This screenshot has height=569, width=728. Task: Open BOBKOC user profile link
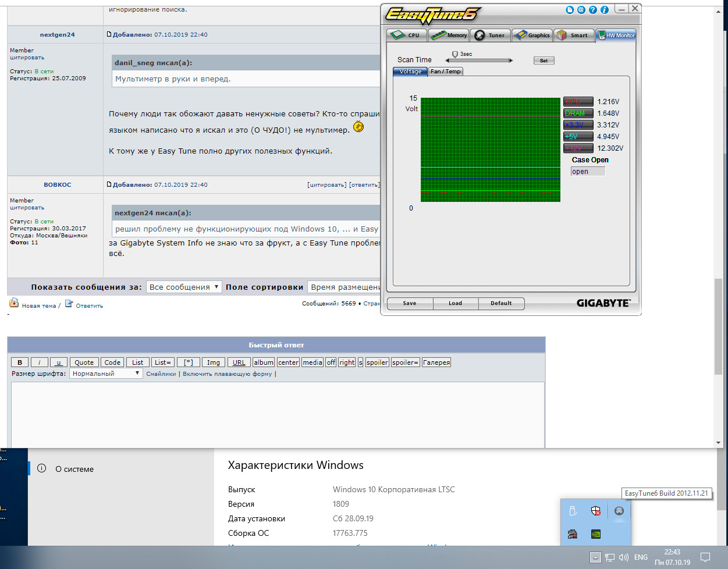tap(58, 184)
